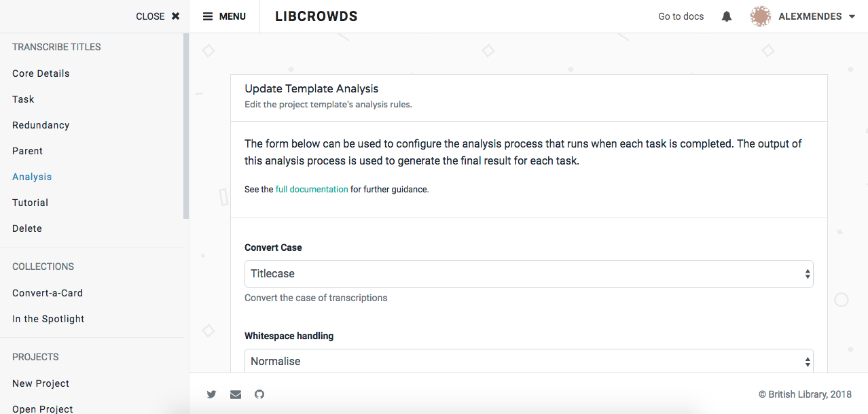This screenshot has height=414, width=868.
Task: Open the GitHub icon in footer
Action: point(259,394)
